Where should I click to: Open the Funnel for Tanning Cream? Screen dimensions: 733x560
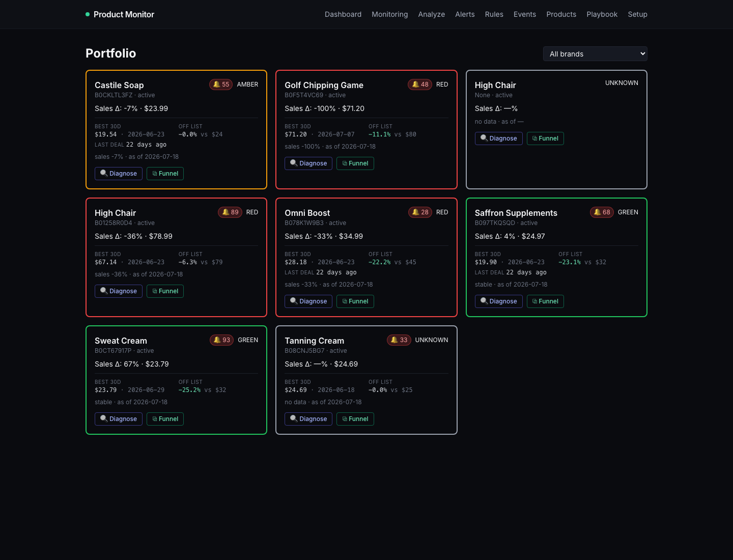tap(355, 419)
